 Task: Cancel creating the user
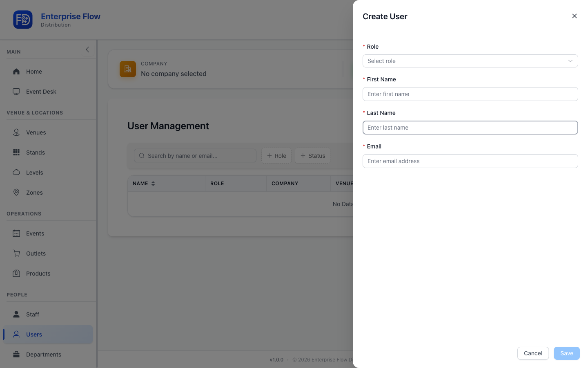[x=533, y=353]
